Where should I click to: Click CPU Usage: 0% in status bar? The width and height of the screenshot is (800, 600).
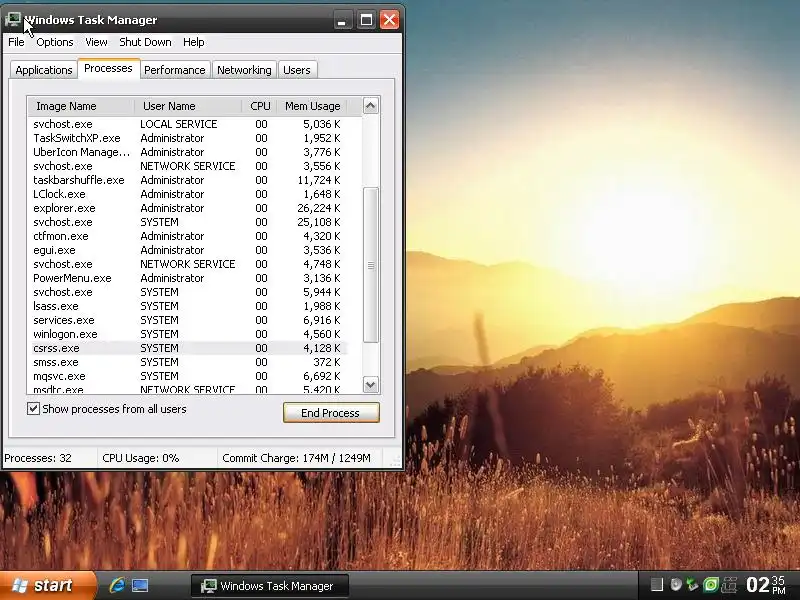tap(141, 458)
